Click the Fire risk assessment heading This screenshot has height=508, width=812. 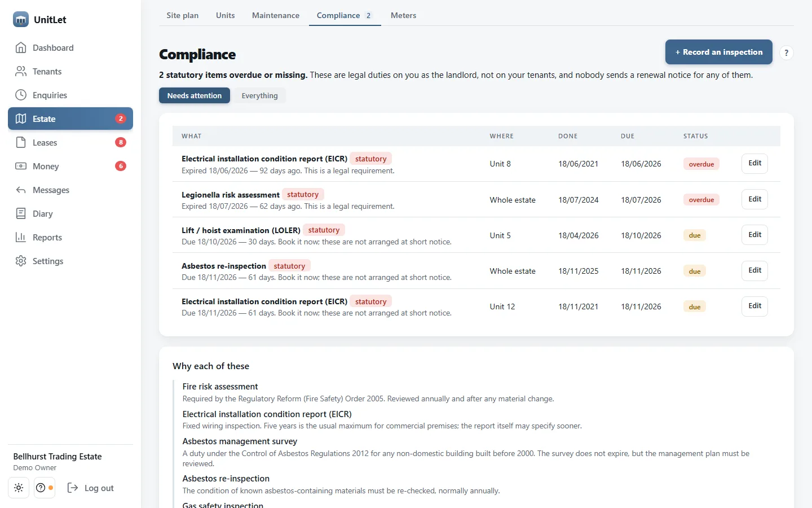[220, 387]
